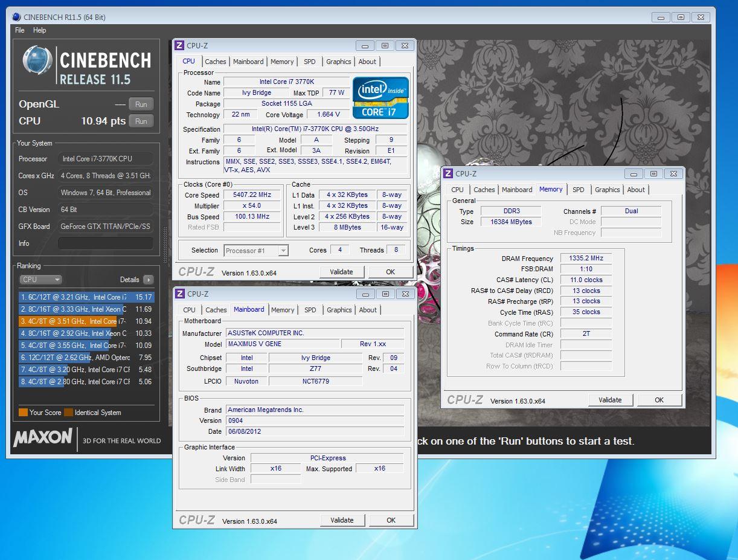Click DRAM Frequency value 1335.2 MHz

coord(586,259)
